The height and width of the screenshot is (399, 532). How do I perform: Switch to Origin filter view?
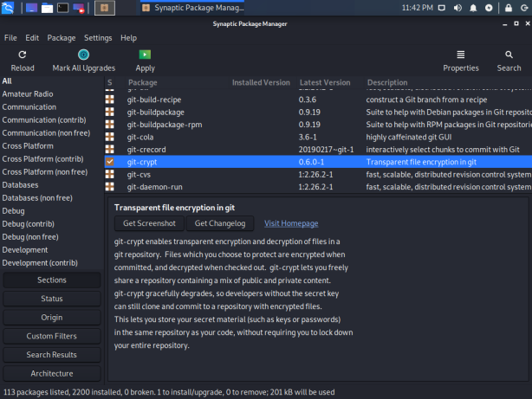[52, 318]
